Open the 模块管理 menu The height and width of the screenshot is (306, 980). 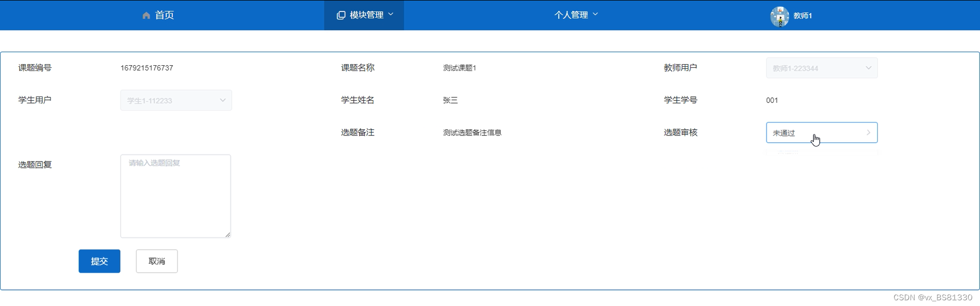coord(365,15)
